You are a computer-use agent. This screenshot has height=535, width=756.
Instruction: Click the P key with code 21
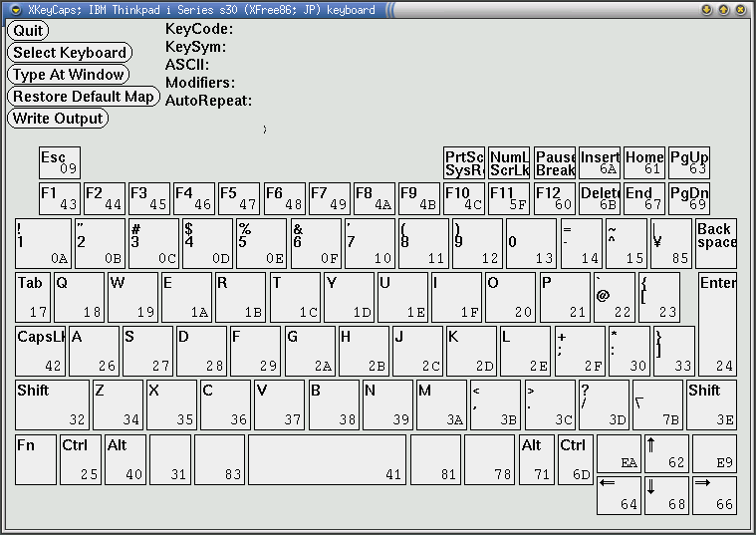565,297
